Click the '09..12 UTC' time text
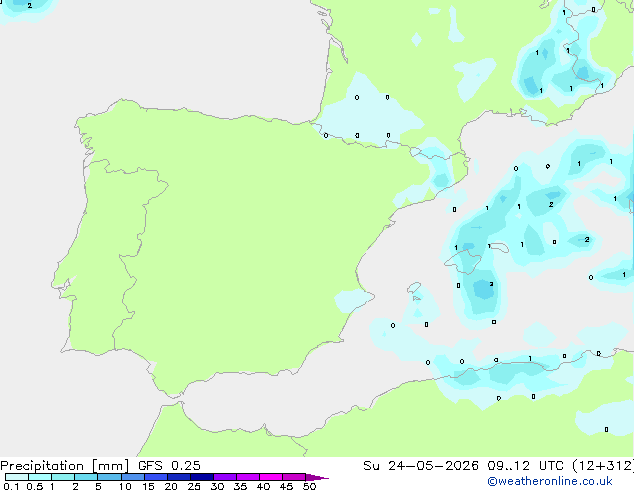Screen dimensions: 634x490 pos(525,466)
